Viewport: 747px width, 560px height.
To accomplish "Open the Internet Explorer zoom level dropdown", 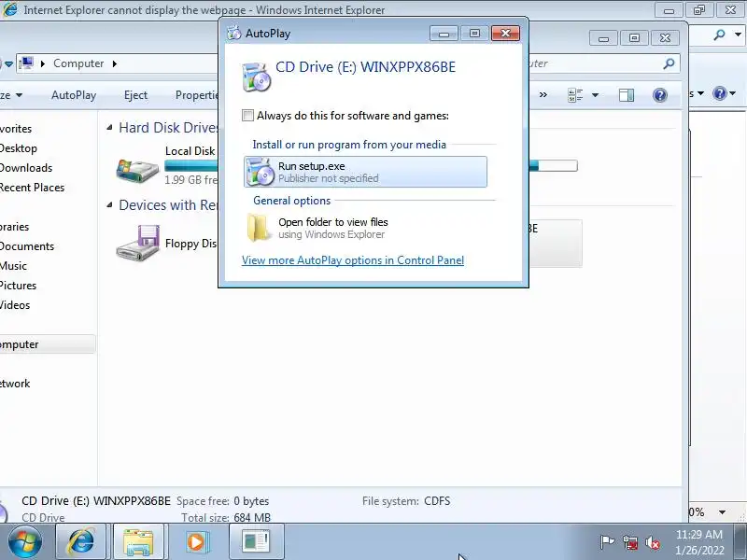I will point(722,512).
